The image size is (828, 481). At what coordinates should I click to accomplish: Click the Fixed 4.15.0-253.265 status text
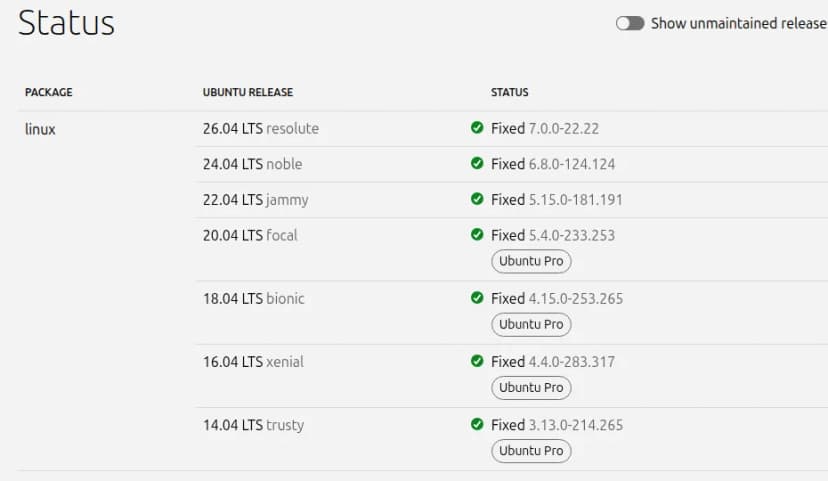pos(557,299)
